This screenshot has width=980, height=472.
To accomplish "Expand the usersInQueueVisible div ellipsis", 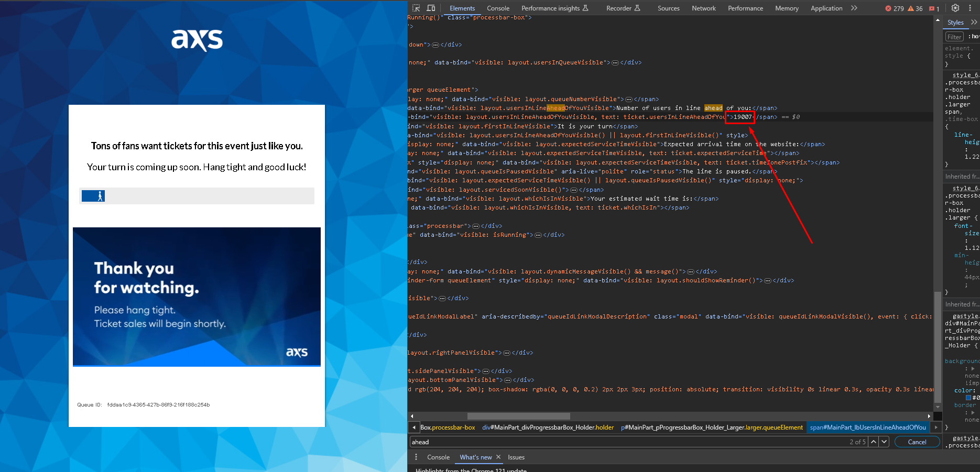I will pyautogui.click(x=615, y=63).
